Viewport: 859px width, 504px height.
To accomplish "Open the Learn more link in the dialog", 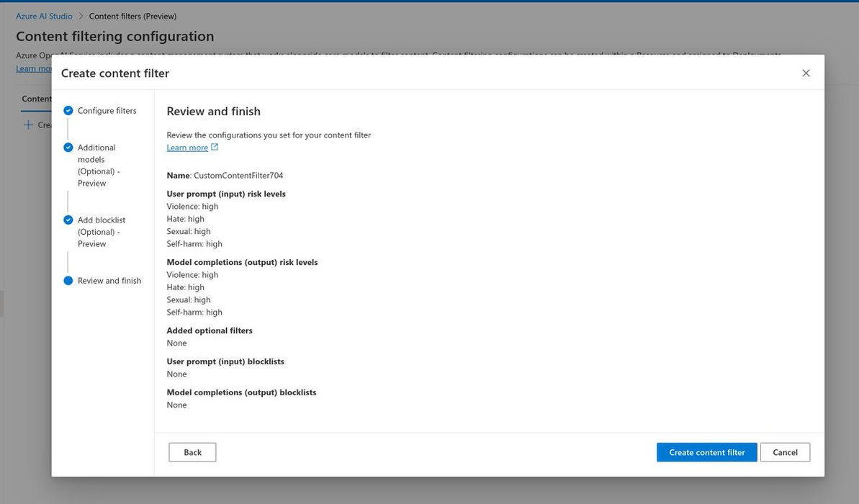I will point(187,148).
